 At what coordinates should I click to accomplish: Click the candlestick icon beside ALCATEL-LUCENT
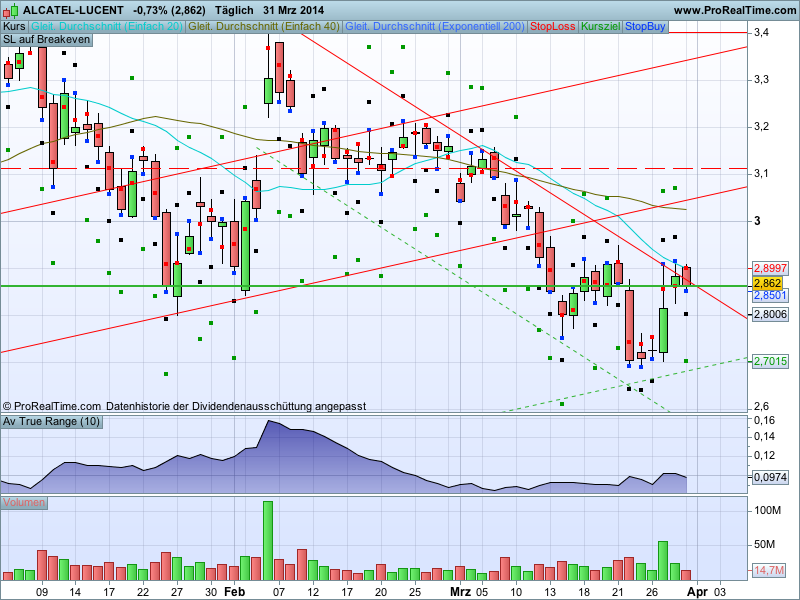pyautogui.click(x=10, y=10)
